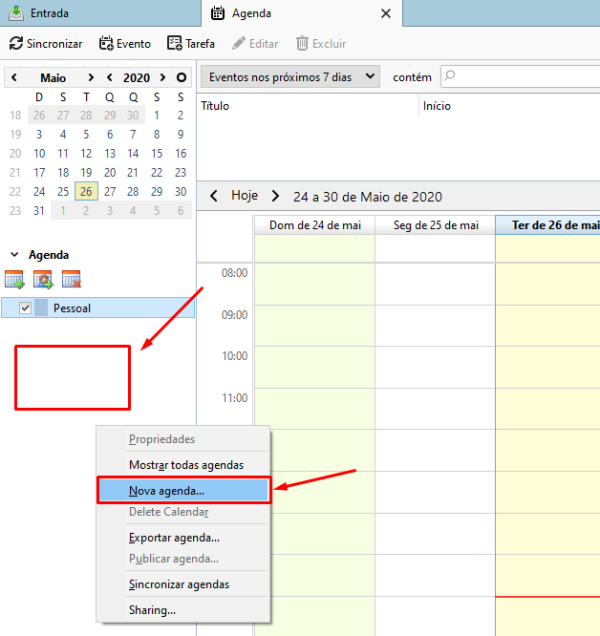Click the Pessoal calendar color swatch
The image size is (600, 636).
click(x=42, y=308)
